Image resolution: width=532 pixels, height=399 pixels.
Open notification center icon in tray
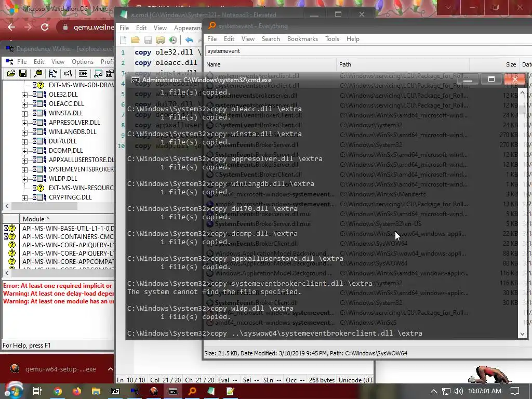tap(515, 391)
